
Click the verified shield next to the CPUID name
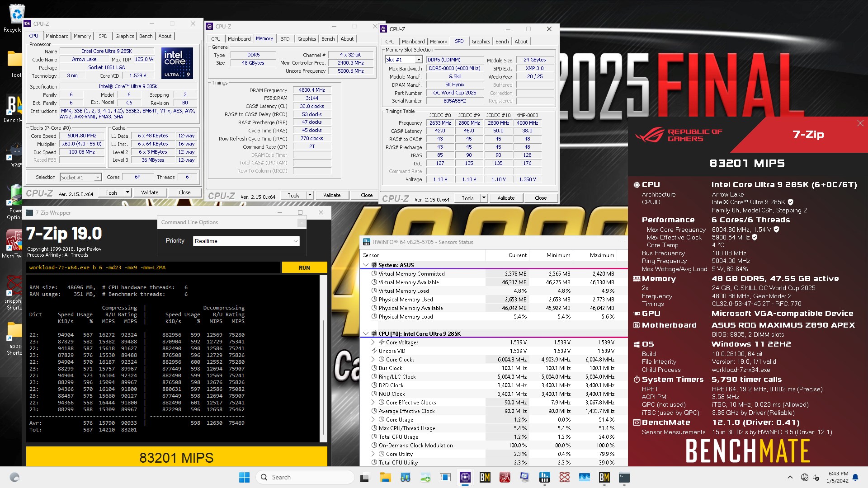tap(791, 202)
